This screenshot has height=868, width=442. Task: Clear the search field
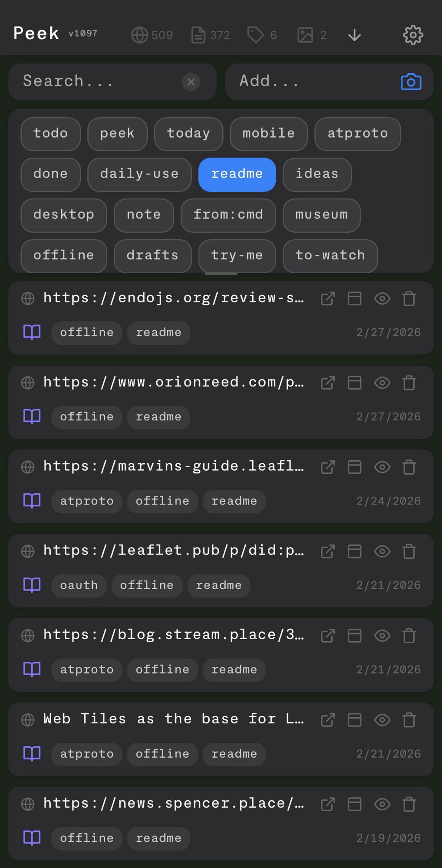click(191, 82)
